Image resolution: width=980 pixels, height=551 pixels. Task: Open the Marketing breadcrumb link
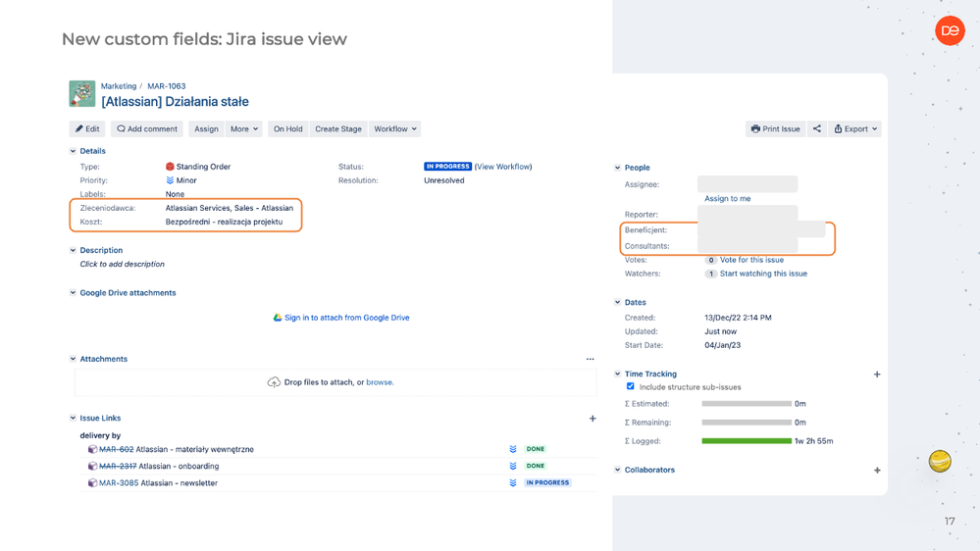(119, 86)
